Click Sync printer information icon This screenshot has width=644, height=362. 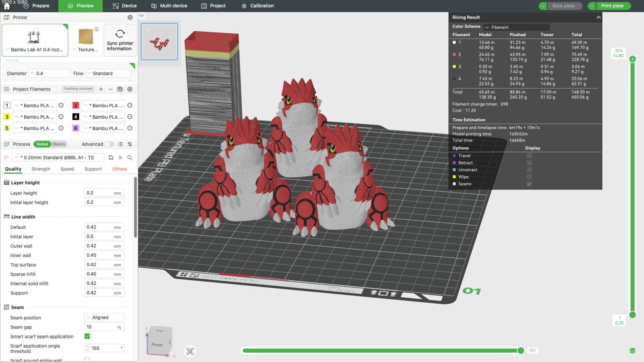pyautogui.click(x=120, y=34)
